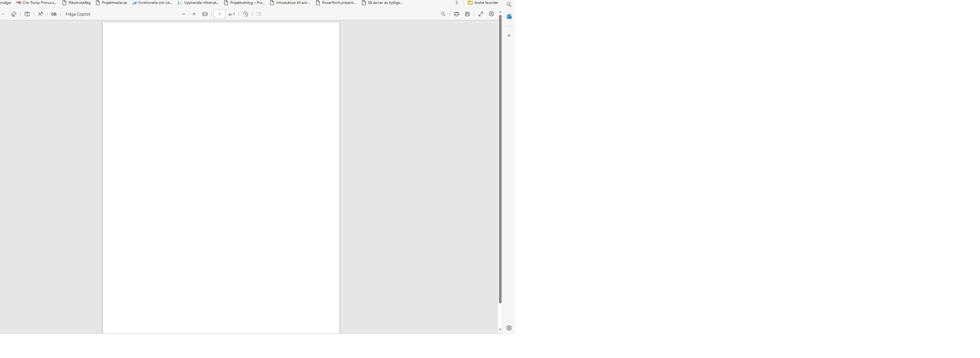This screenshot has height=358, width=980.
Task: Open the RiksstrokeReg bookmark
Action: (76, 3)
